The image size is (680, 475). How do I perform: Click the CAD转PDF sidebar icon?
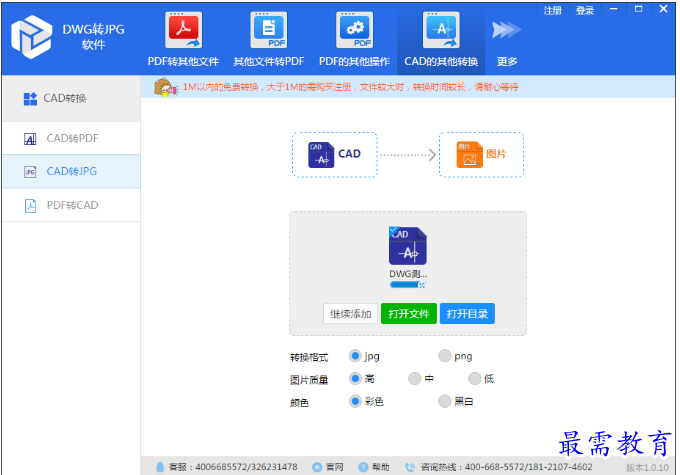tap(30, 139)
